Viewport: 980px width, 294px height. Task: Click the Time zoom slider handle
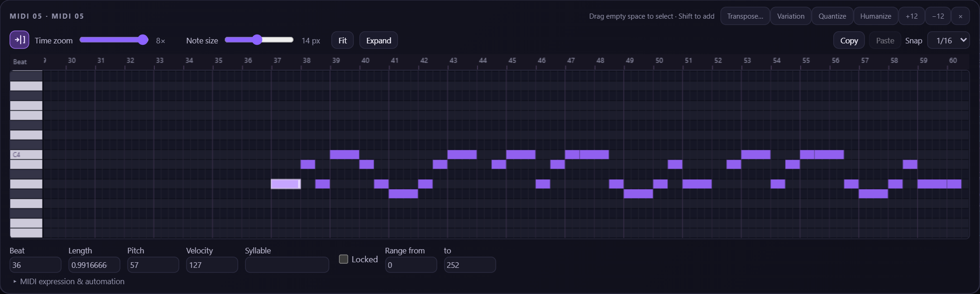pyautogui.click(x=143, y=40)
